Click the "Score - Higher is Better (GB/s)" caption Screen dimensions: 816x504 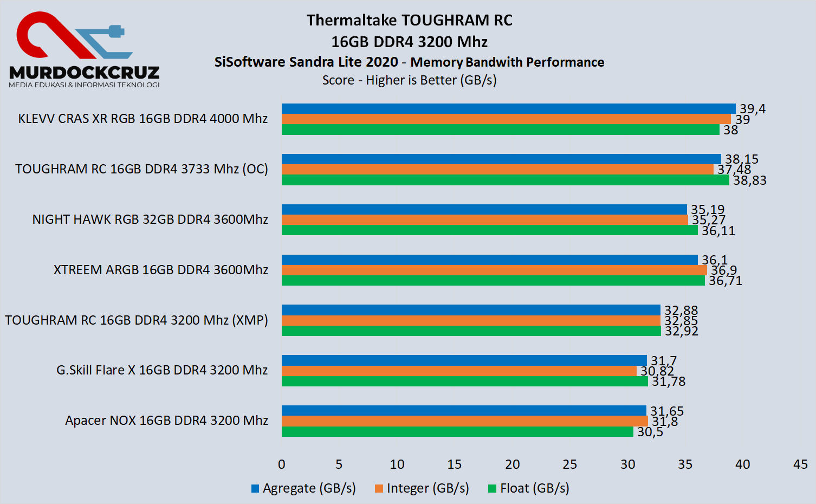click(x=410, y=80)
